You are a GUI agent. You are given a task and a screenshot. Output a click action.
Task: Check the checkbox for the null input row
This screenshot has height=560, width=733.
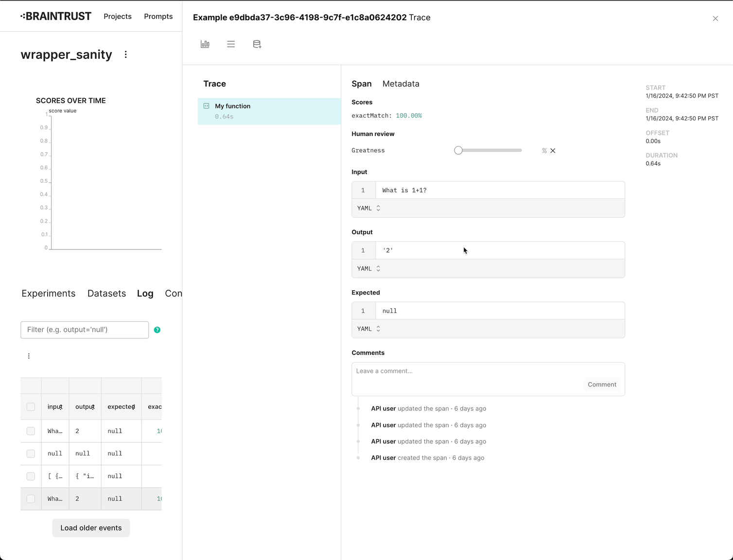point(31,454)
